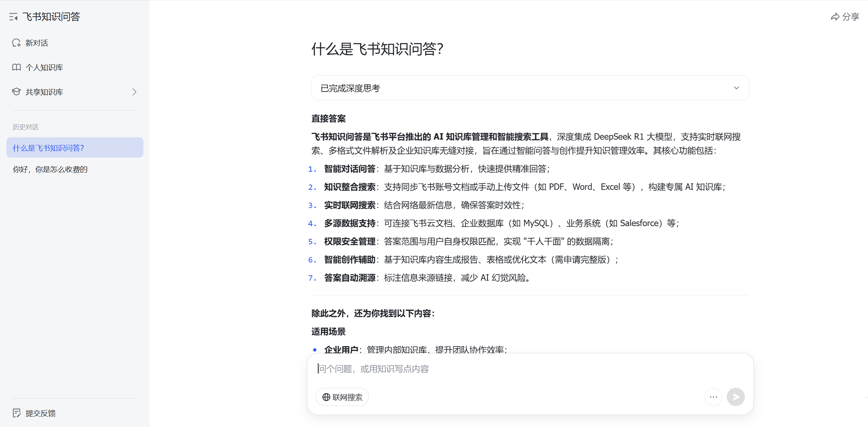
Task: Click the 分享 share icon
Action: click(x=835, y=16)
